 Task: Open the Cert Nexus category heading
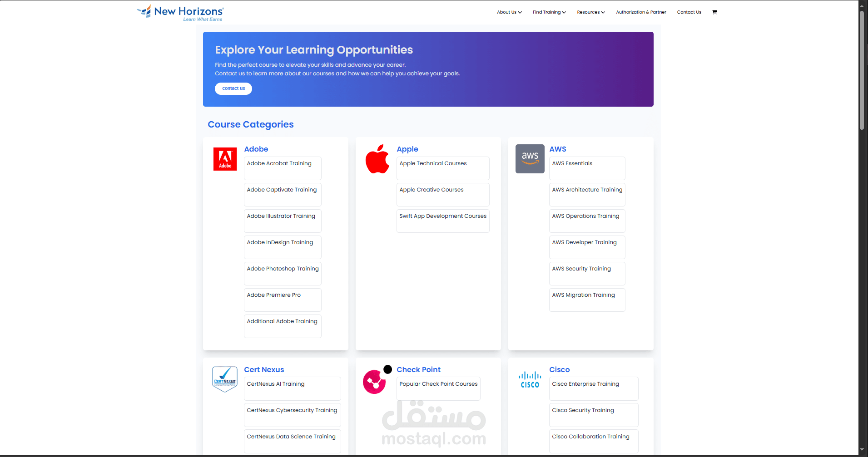[264, 369]
